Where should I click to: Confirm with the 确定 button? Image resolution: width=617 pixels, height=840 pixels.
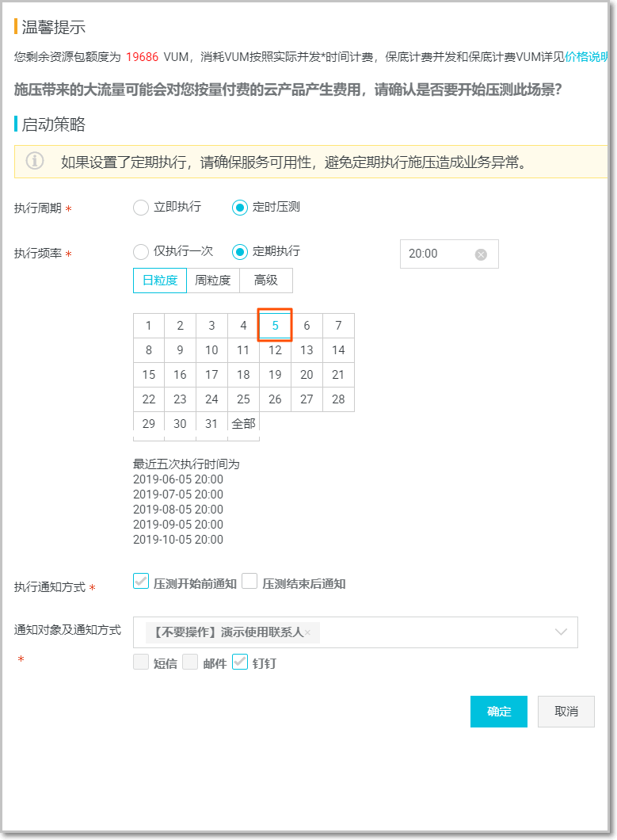click(499, 712)
